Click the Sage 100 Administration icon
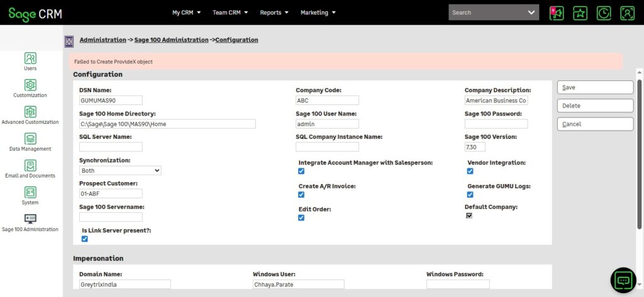 click(30, 219)
